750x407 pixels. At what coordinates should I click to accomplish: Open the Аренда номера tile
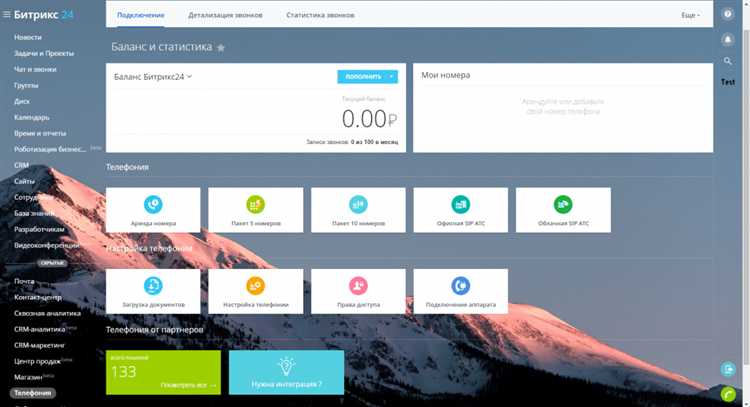[153, 210]
